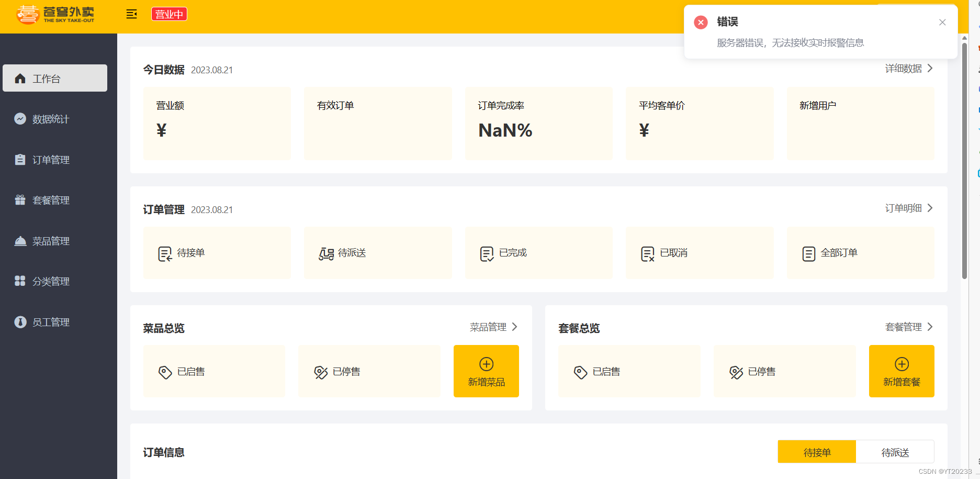Open 套餐管理 link in 套餐总览 panel
The width and height of the screenshot is (980, 479).
pos(904,327)
